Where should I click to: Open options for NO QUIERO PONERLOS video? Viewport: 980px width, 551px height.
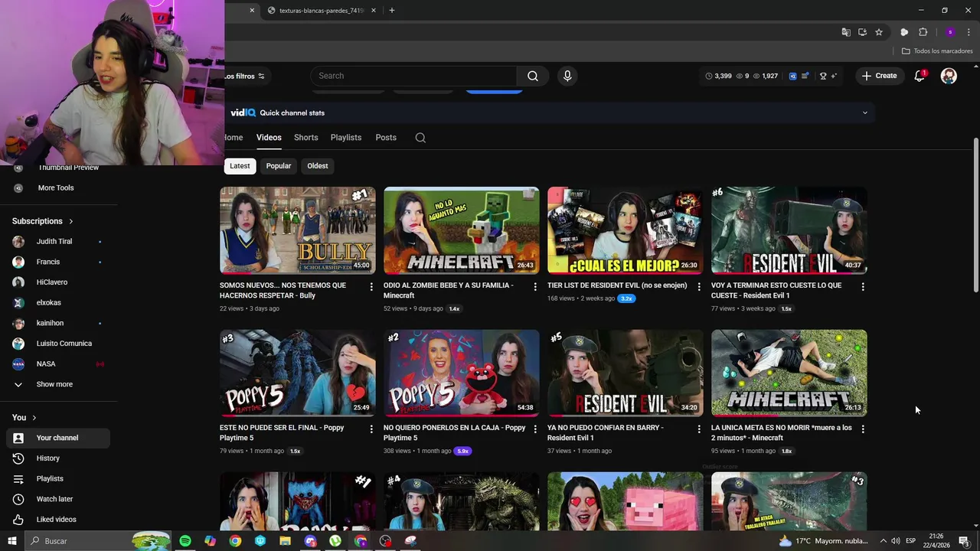tap(535, 429)
